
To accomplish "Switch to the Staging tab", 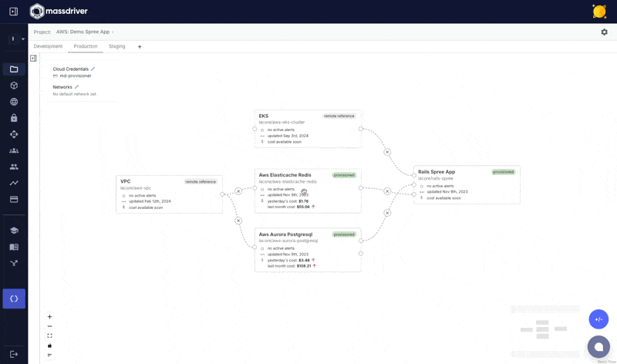I will click(116, 46).
